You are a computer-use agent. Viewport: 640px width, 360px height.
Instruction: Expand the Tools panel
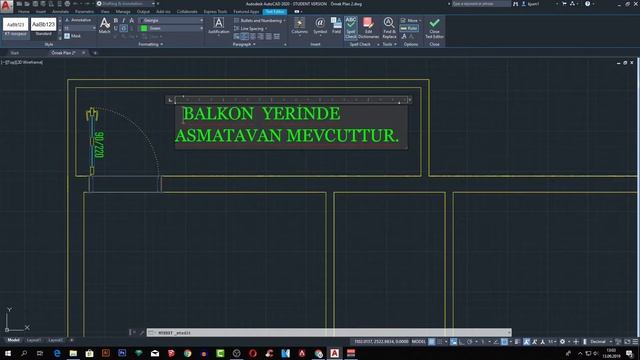389,44
